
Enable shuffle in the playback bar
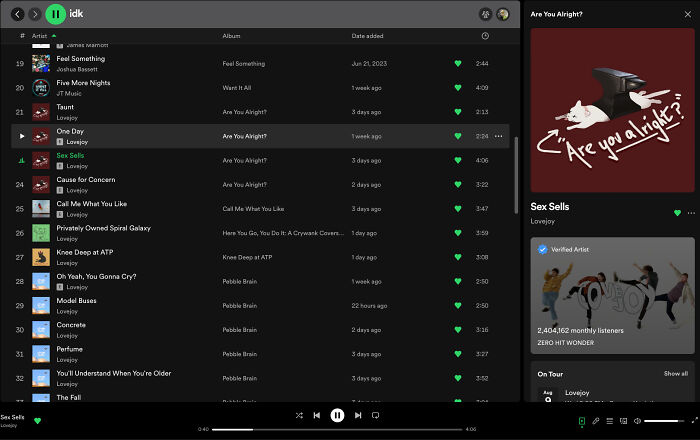pos(299,415)
